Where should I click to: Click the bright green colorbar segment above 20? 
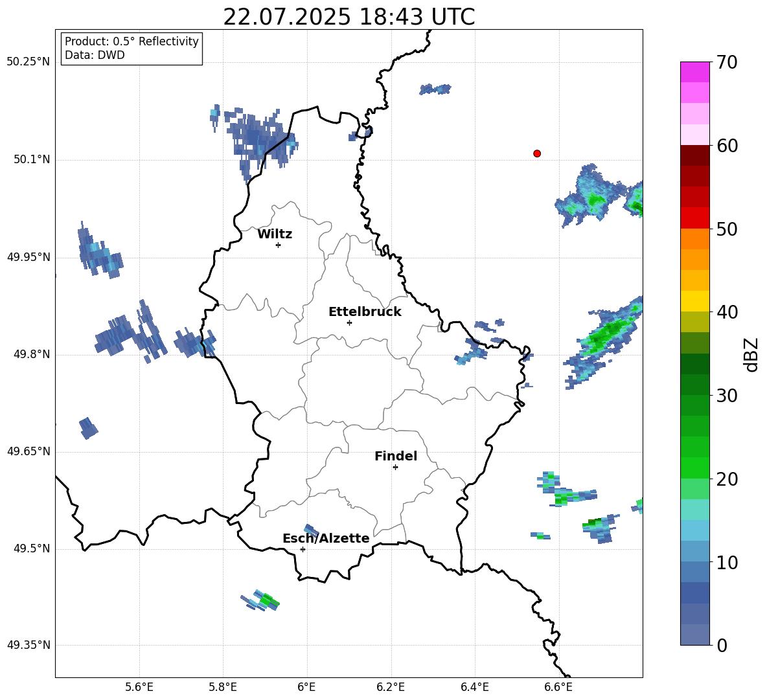coord(694,468)
